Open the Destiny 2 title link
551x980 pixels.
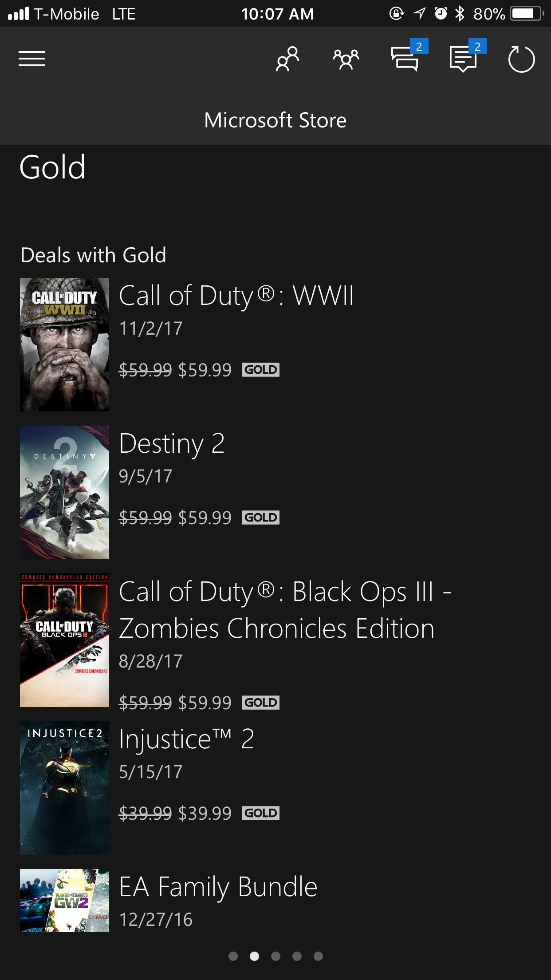click(172, 443)
